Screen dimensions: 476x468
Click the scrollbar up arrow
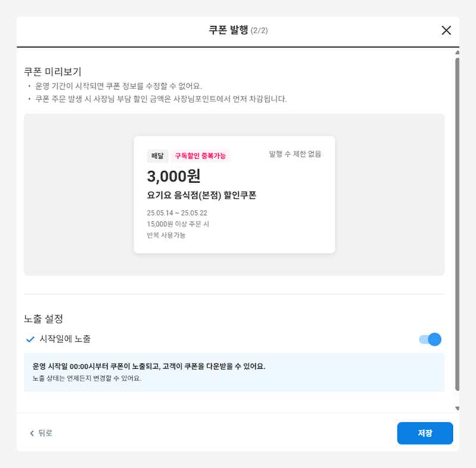pyautogui.click(x=457, y=52)
